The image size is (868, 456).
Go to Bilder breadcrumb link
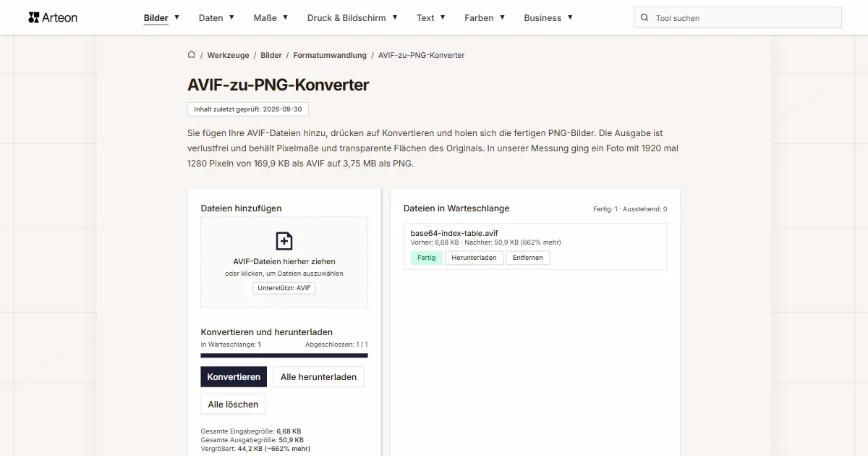pyautogui.click(x=271, y=55)
